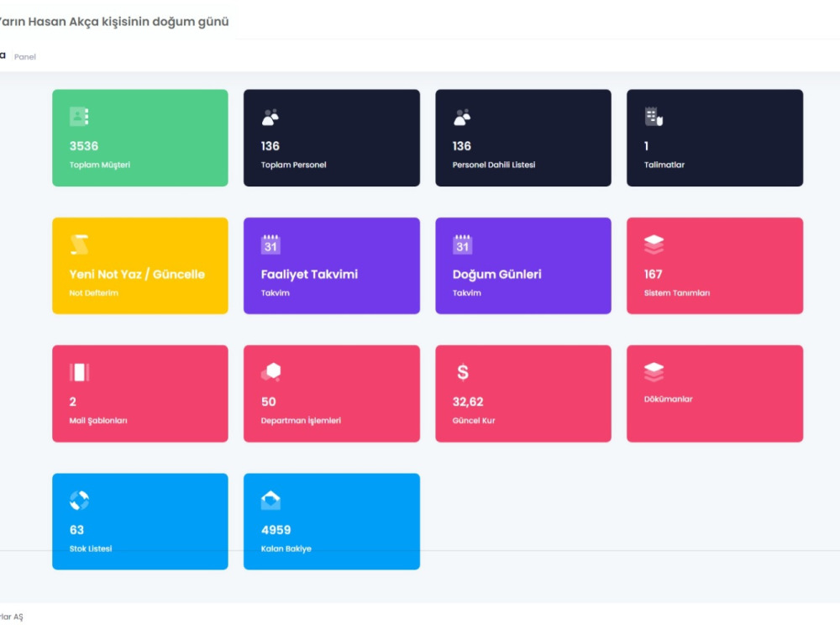Open the Güncel Kur label

tap(474, 421)
